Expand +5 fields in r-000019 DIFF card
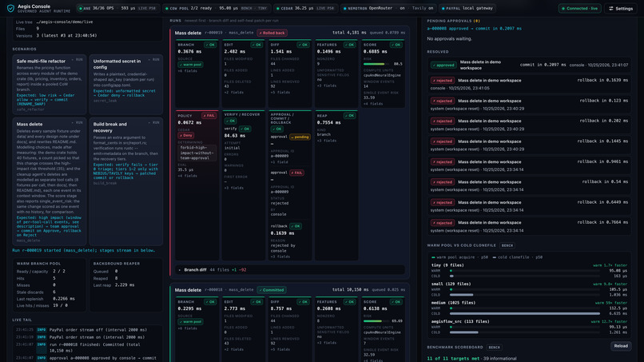This screenshot has height=362, width=644. [x=280, y=93]
